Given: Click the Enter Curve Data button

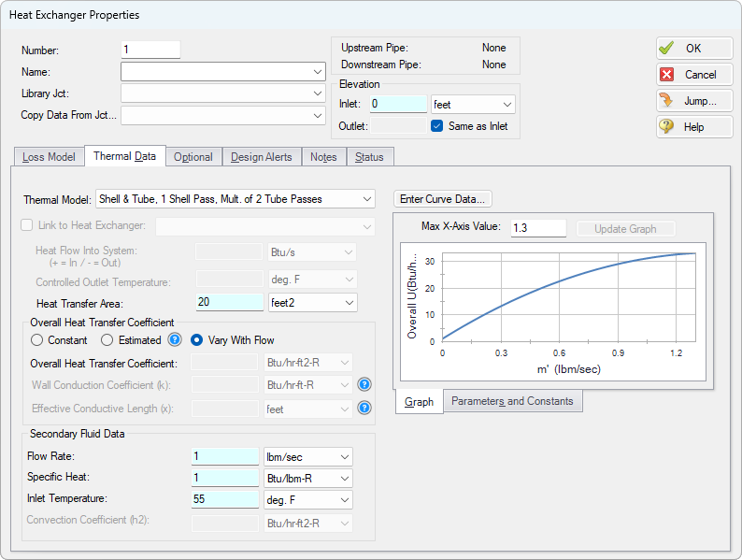Looking at the screenshot, I should pos(442,199).
